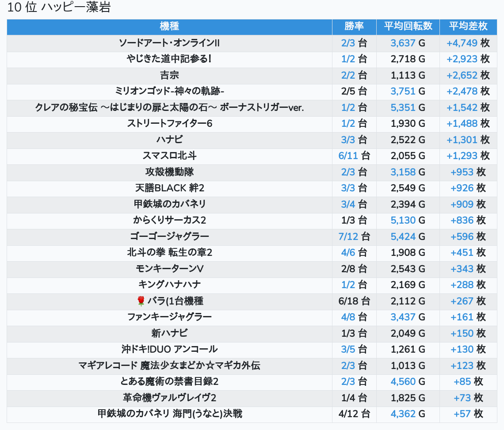Click 甲鉄城のカバネリ 海門(うなと)決戦 name
Screen dimensions: 504x430
click(x=169, y=414)
